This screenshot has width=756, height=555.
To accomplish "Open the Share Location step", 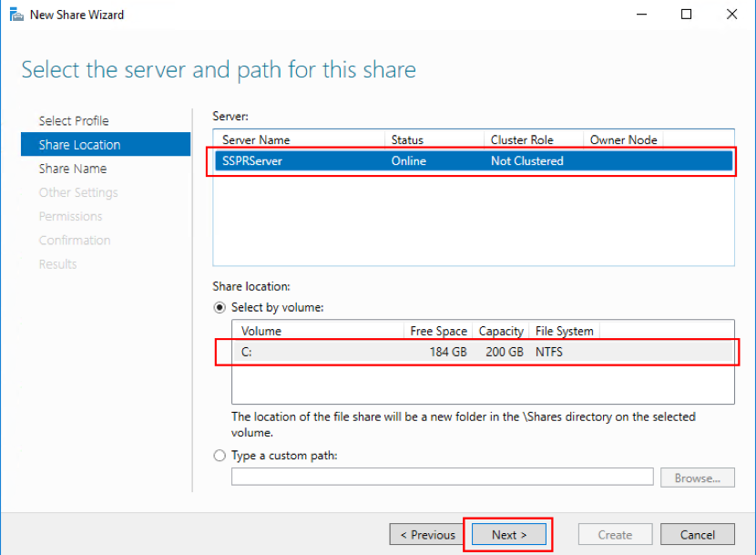I will tap(106, 144).
